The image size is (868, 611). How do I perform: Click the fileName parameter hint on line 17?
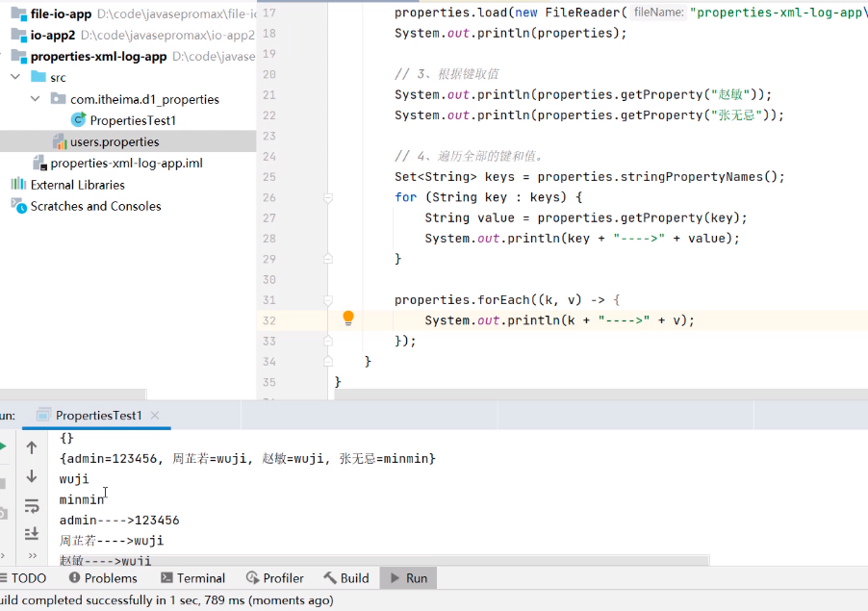[659, 13]
